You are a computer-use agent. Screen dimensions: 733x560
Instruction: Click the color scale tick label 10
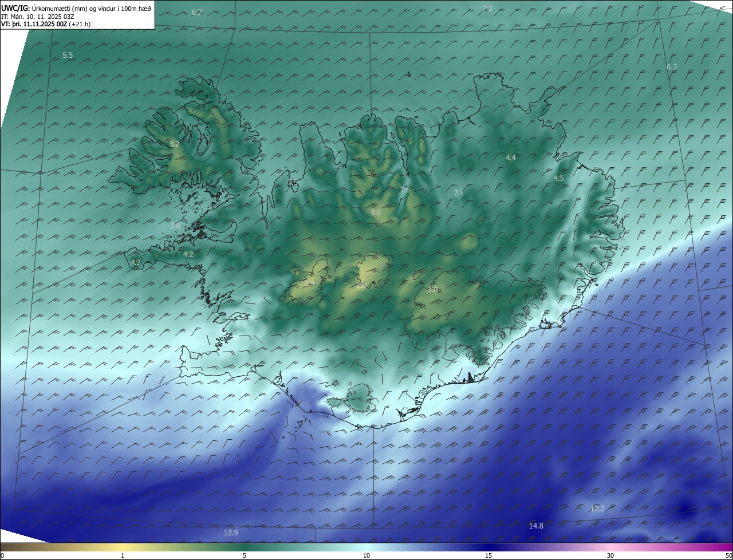click(x=366, y=555)
